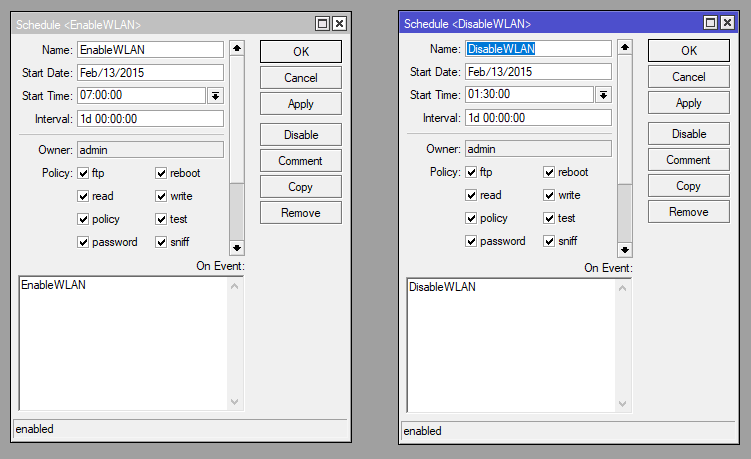This screenshot has height=459, width=751.
Task: Toggle password policy checkbox in DisableWLAN window
Action: coord(471,241)
